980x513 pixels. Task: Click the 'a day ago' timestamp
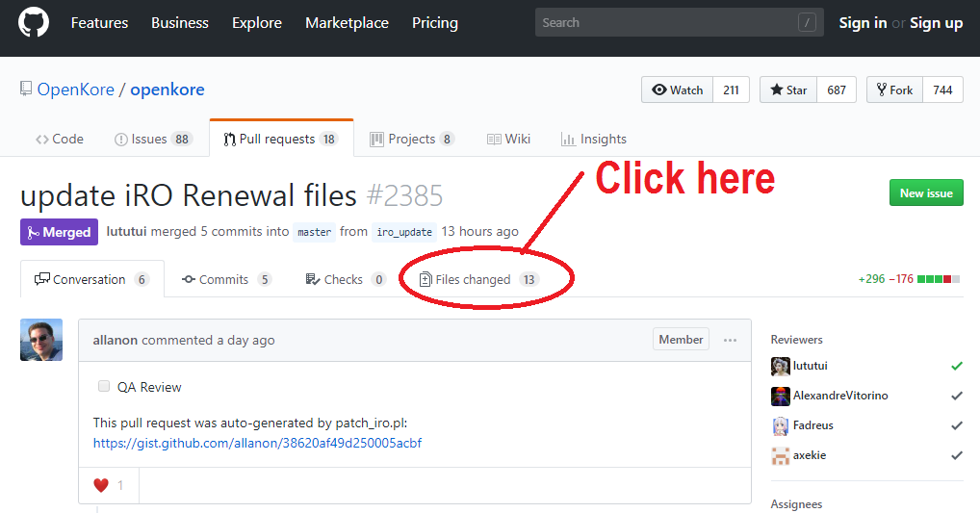point(245,340)
